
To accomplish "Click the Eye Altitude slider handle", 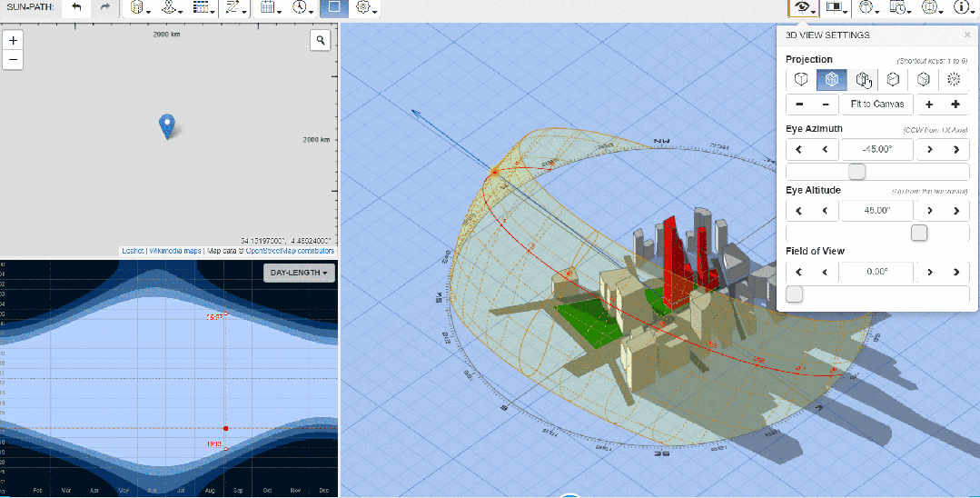I will [919, 233].
